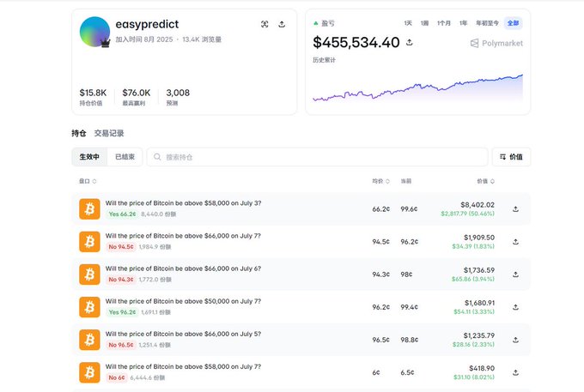Share the $1,736.59 position row
584x392 pixels.
coord(515,274)
